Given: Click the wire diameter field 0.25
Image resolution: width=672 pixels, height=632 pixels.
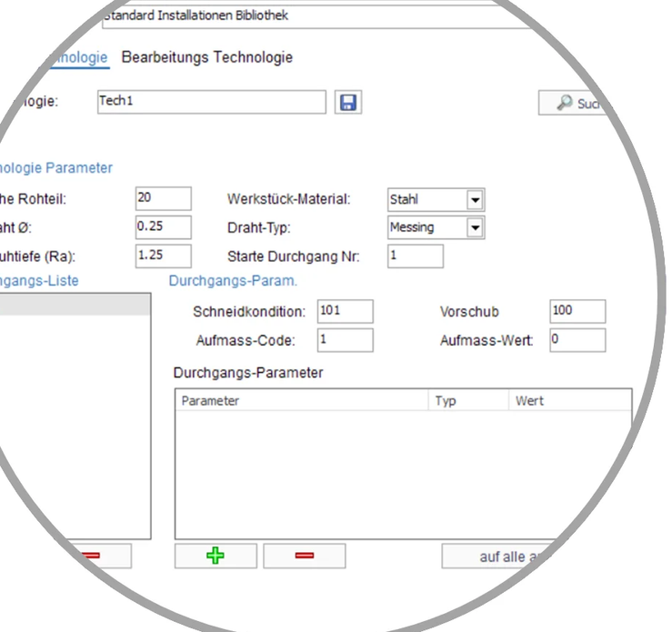Looking at the screenshot, I should point(164,227).
